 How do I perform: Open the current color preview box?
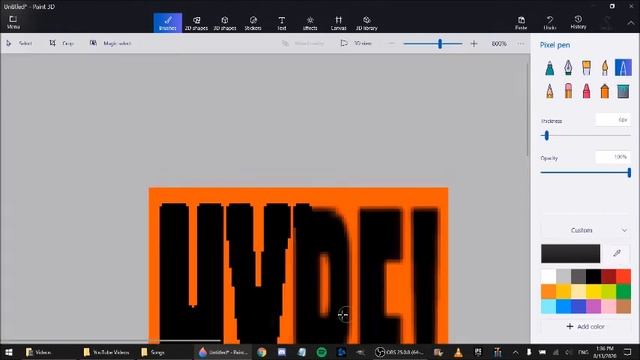571,253
